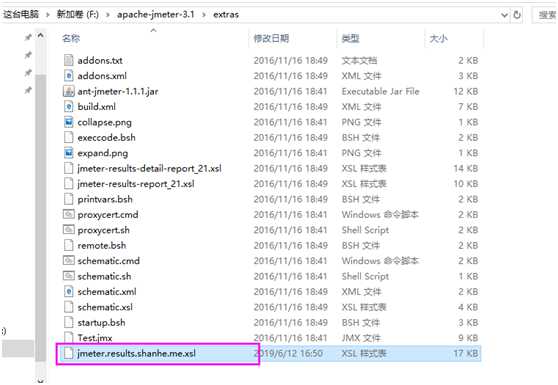Go to 新加卷 (F:) breadcrumb
The width and height of the screenshot is (558, 385).
(78, 15)
